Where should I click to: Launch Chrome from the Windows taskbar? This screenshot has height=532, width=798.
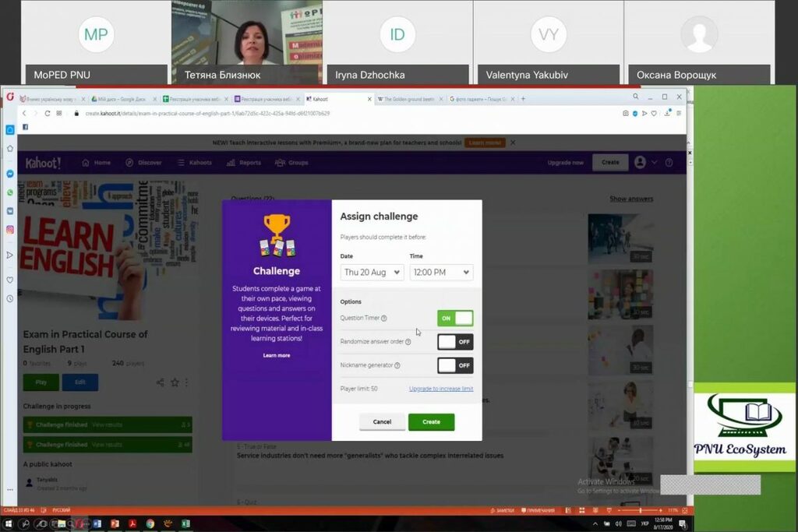150,523
